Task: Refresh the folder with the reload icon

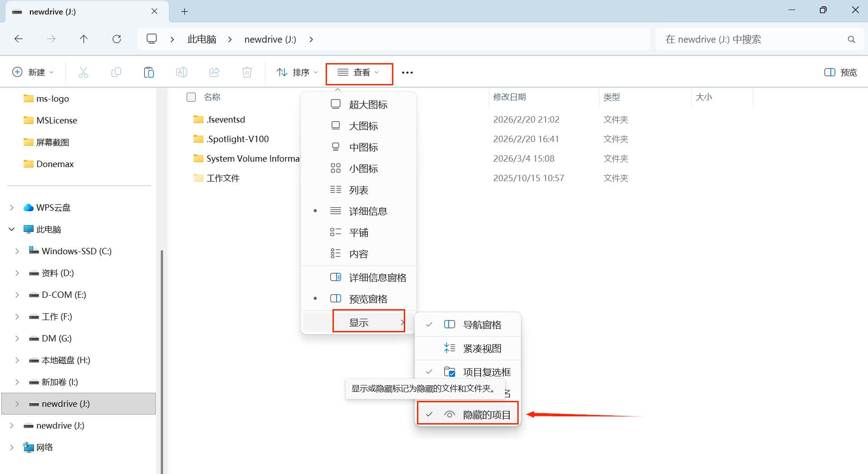Action: pos(117,39)
